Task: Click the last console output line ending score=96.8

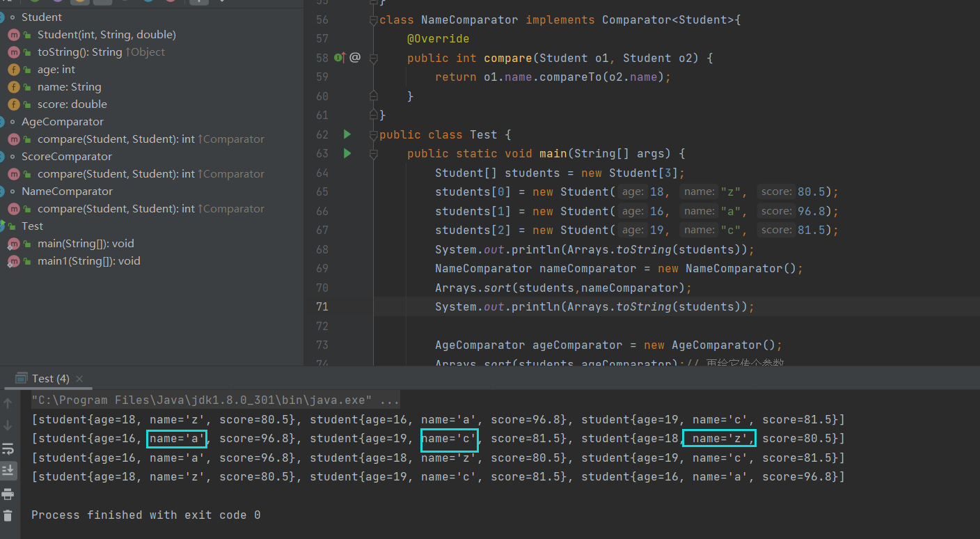Action: (438, 477)
